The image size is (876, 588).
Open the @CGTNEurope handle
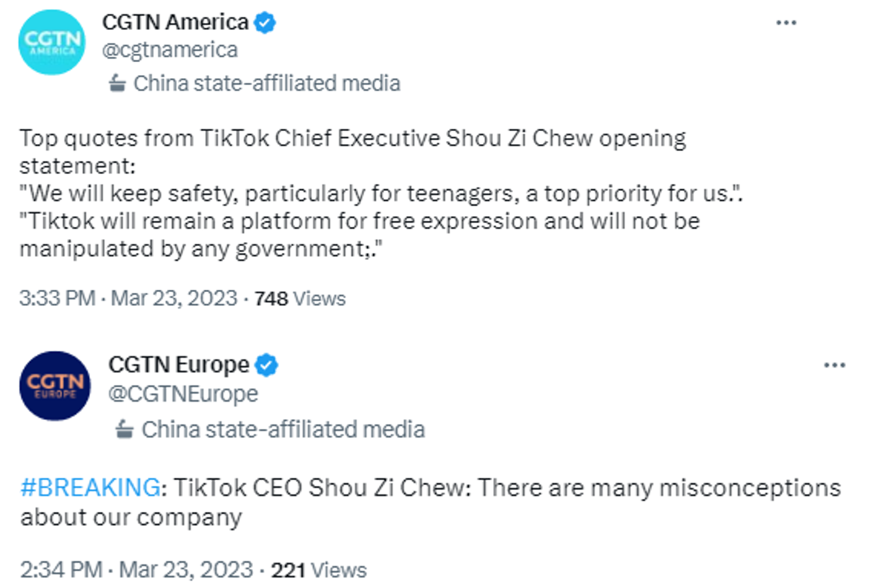coord(183,394)
